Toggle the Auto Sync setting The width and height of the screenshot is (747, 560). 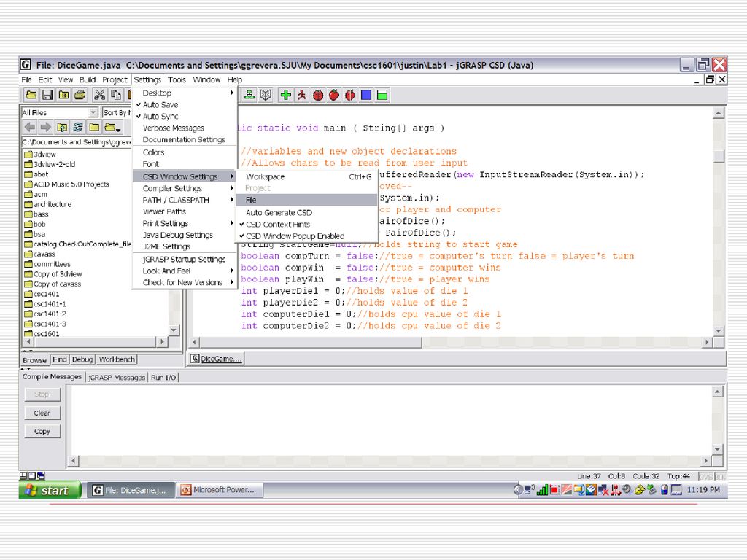160,116
